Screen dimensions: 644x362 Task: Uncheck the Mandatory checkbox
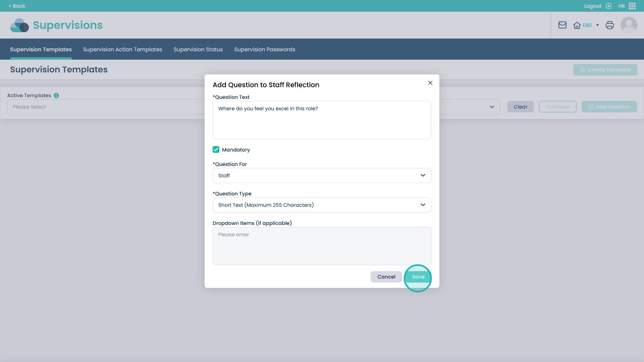point(216,150)
